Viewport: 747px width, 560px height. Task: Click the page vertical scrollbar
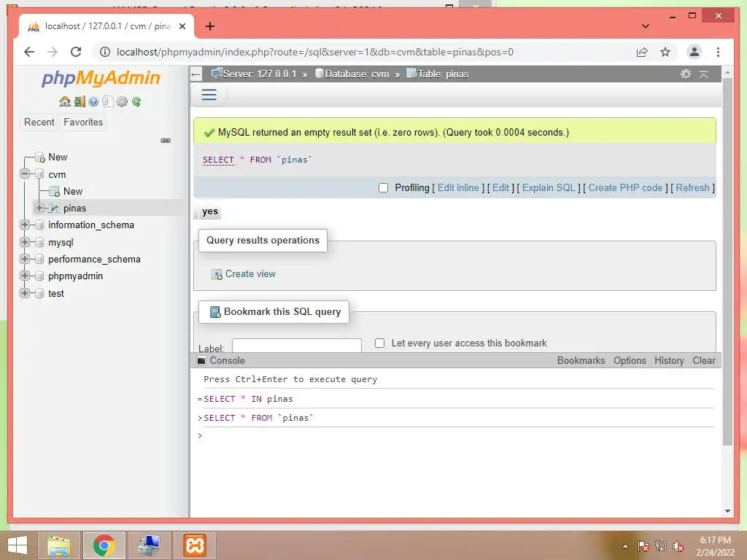(x=727, y=262)
